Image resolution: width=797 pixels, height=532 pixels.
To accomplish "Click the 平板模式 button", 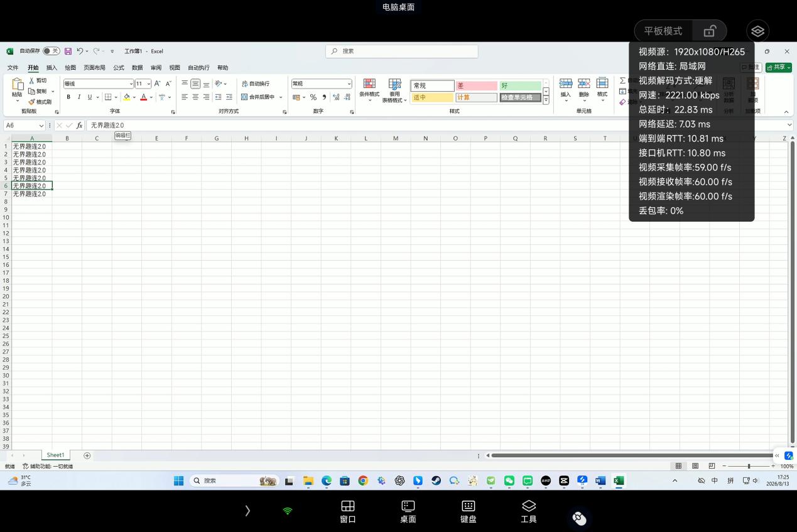I will click(663, 31).
